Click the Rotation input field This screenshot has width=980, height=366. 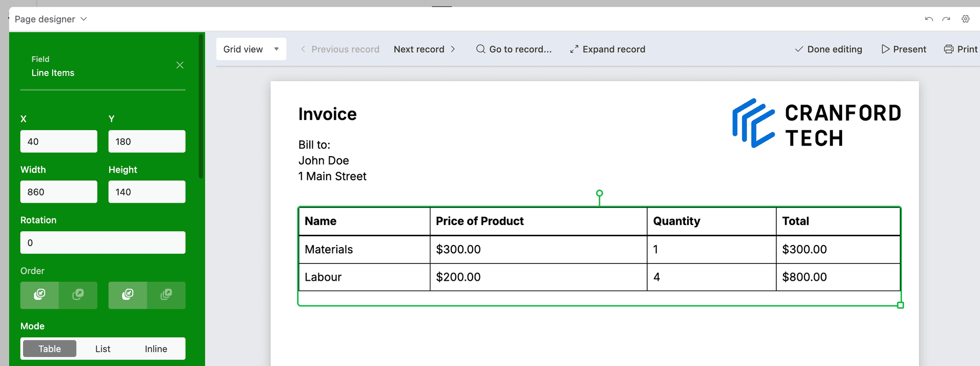click(103, 242)
